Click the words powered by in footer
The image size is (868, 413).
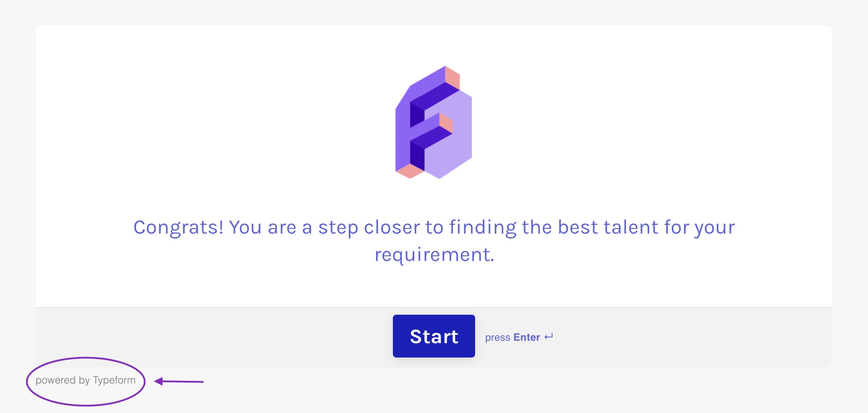tap(63, 380)
